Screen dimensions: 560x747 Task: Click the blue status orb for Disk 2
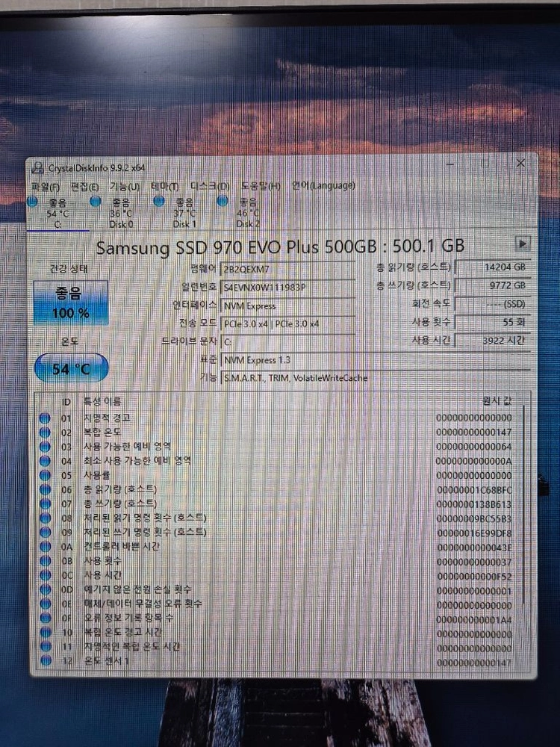(x=223, y=202)
